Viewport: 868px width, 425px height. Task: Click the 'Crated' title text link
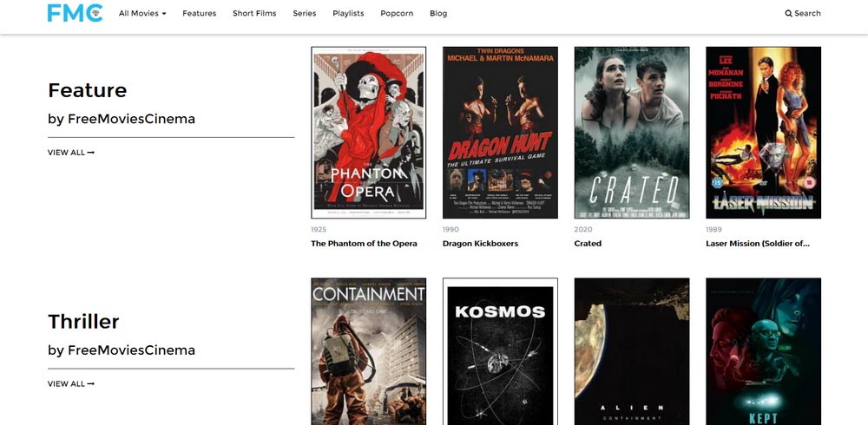pos(588,244)
